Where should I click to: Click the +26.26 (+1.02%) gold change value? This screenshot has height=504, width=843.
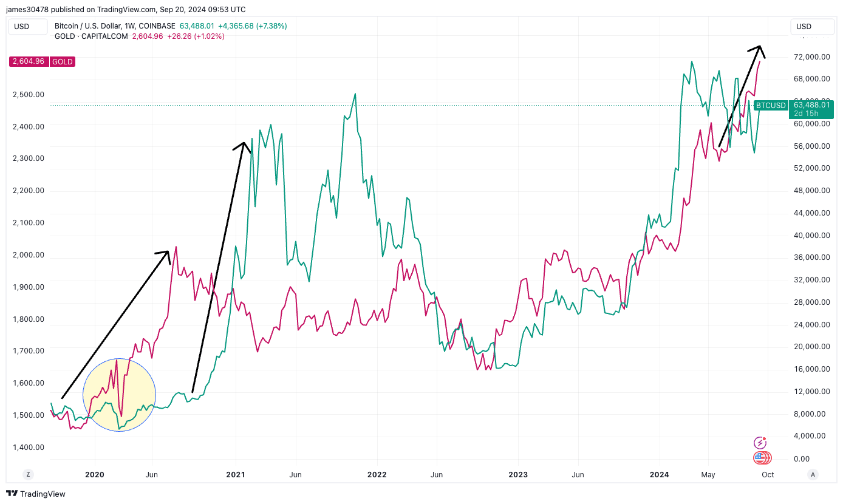point(196,36)
